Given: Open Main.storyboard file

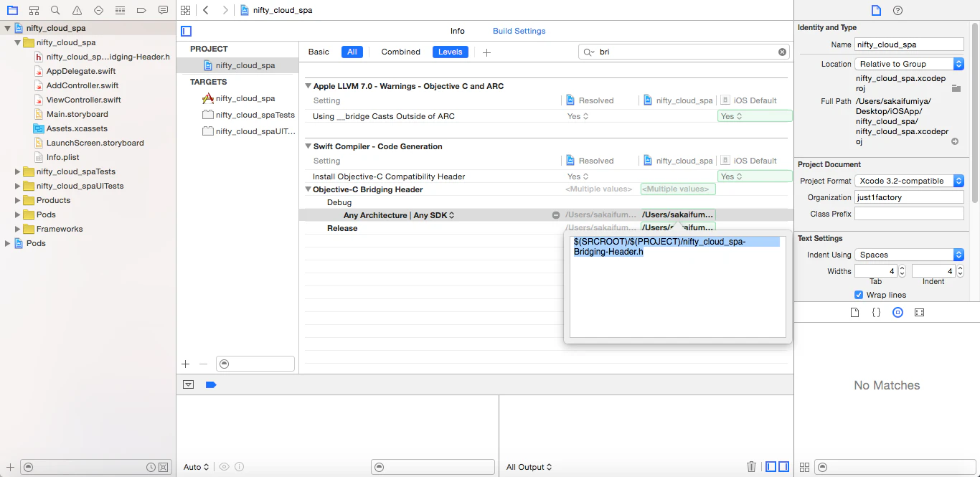Looking at the screenshot, I should pos(77,114).
